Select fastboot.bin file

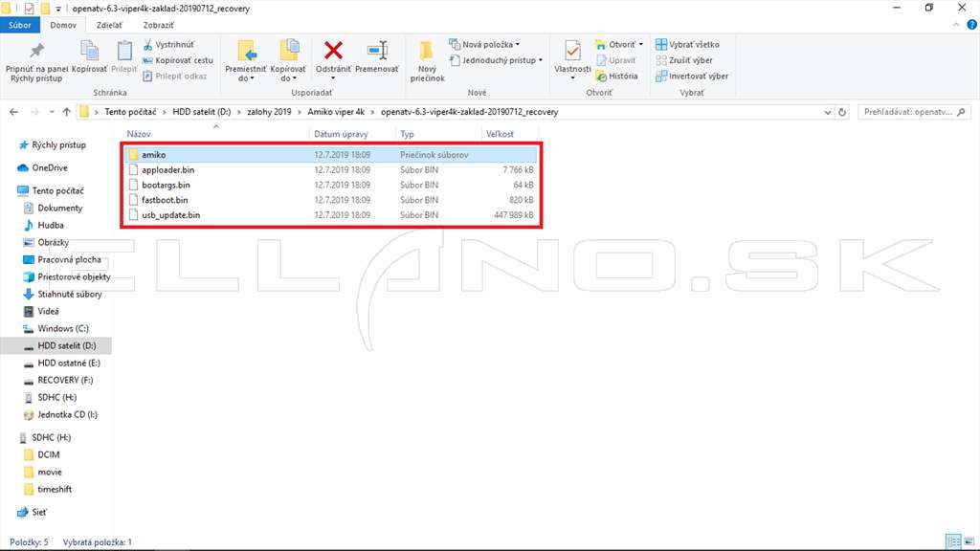point(330,199)
